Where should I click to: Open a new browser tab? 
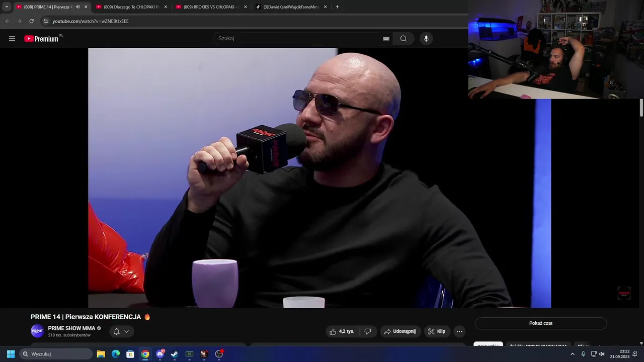pos(337,7)
